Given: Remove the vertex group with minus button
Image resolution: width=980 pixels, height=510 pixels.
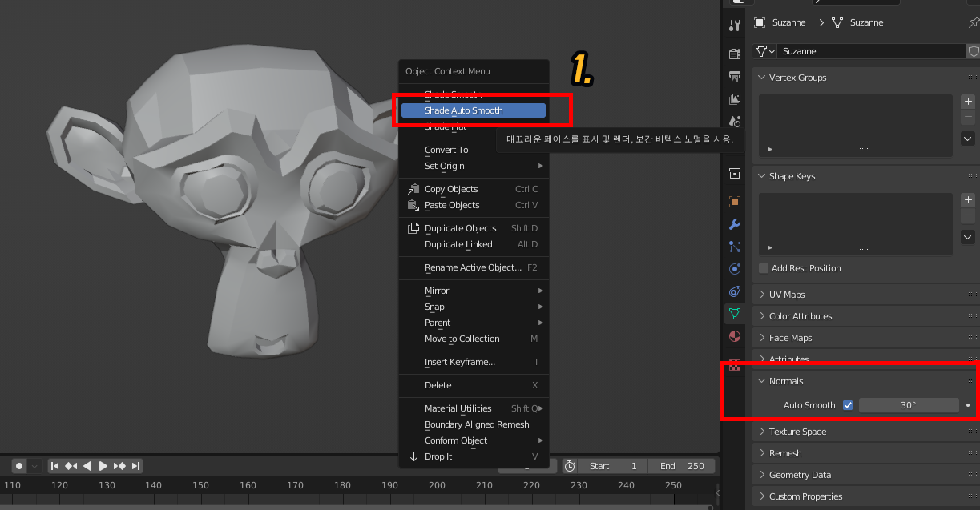Looking at the screenshot, I should point(968,117).
